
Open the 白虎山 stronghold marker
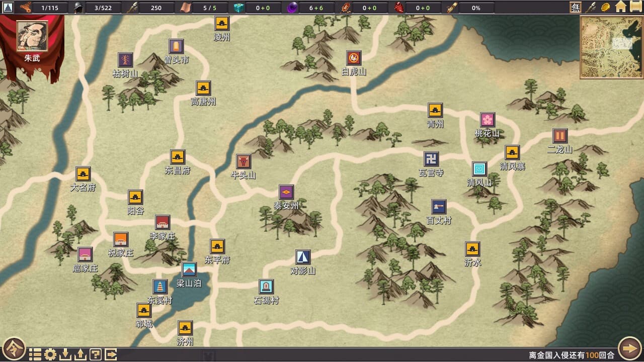354,58
